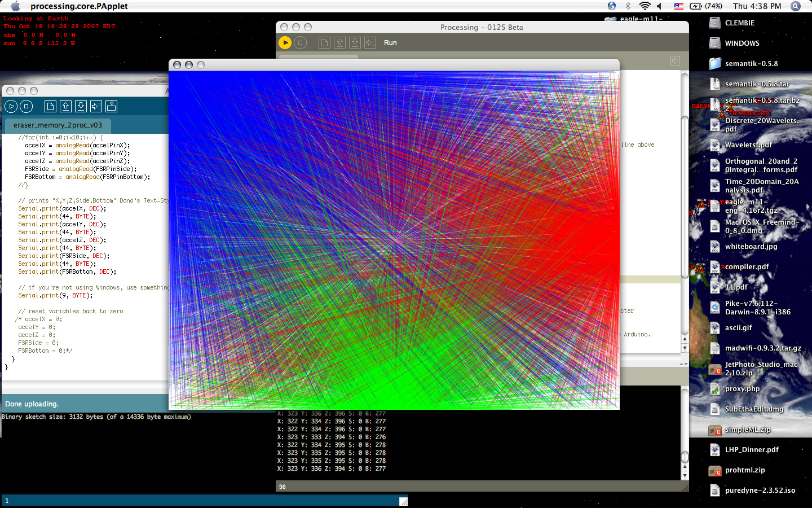
Task: Open the processing.core.PApplet application menu
Action: 79,6
